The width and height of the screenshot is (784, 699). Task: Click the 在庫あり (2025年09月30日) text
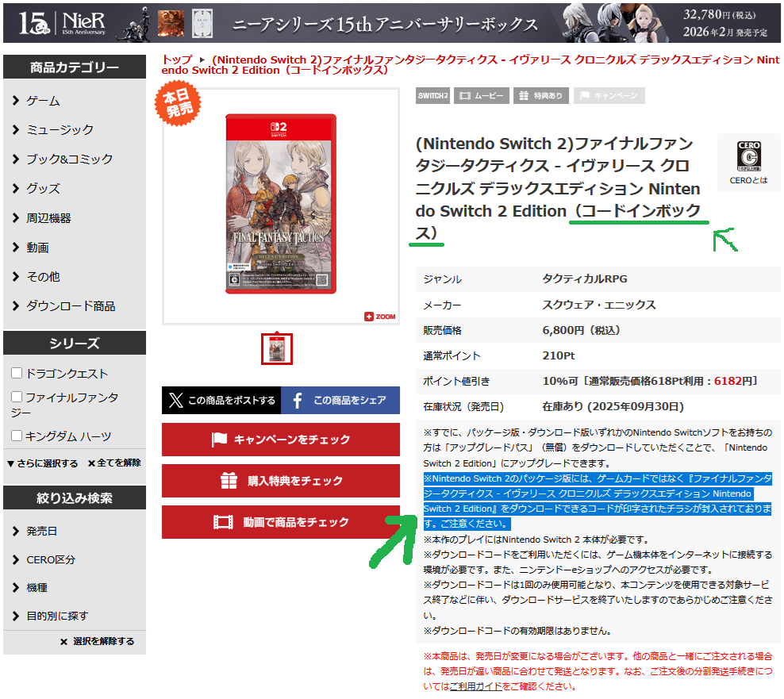[613, 407]
